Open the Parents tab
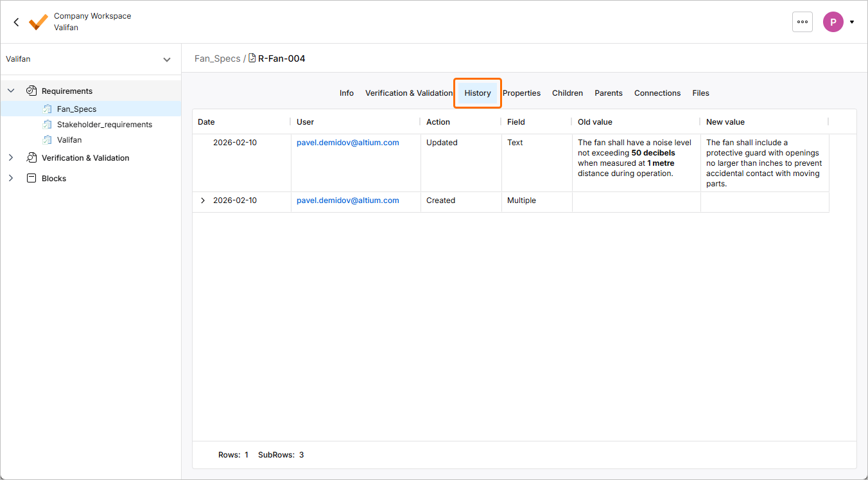The height and width of the screenshot is (480, 868). tap(609, 93)
